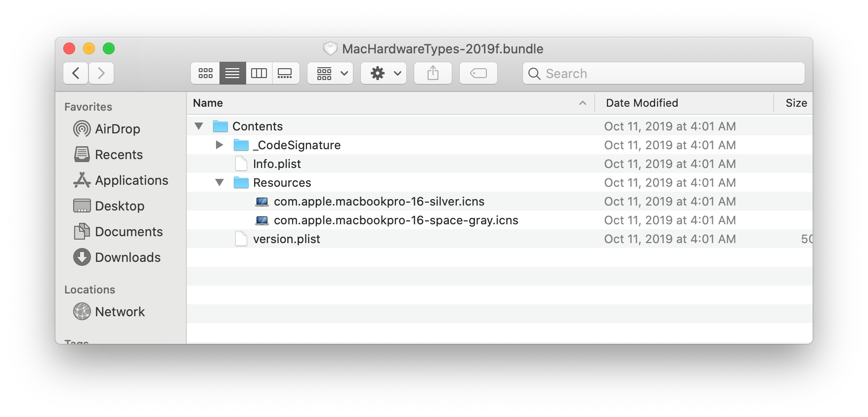Switch to gallery view
868x417 pixels.
tap(285, 74)
